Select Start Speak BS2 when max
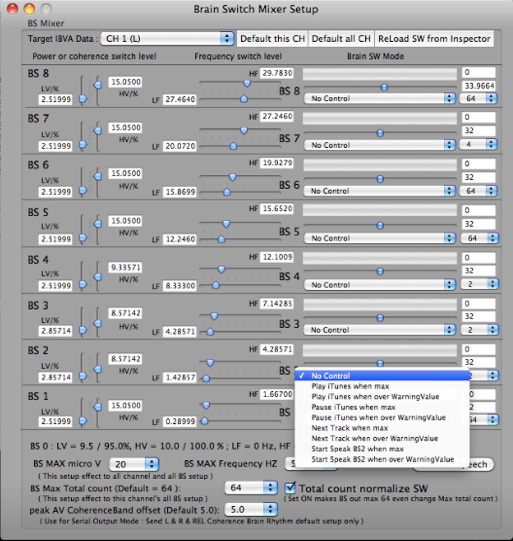 (382, 449)
